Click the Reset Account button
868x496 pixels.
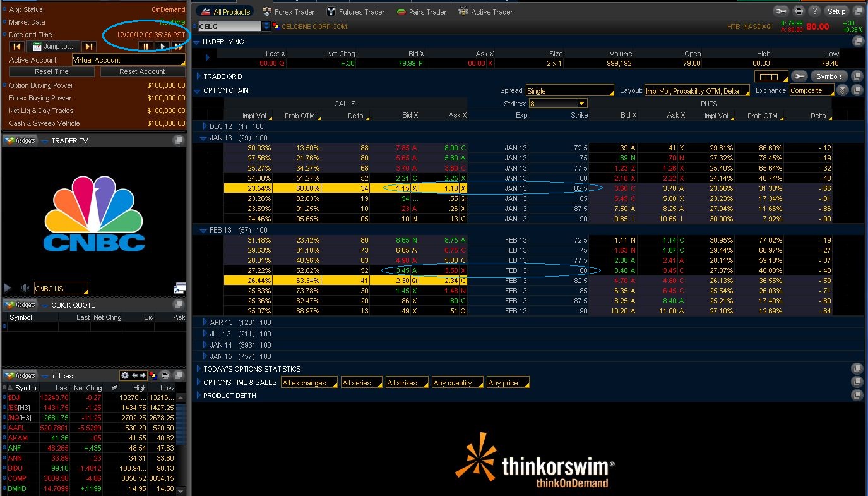pyautogui.click(x=142, y=71)
